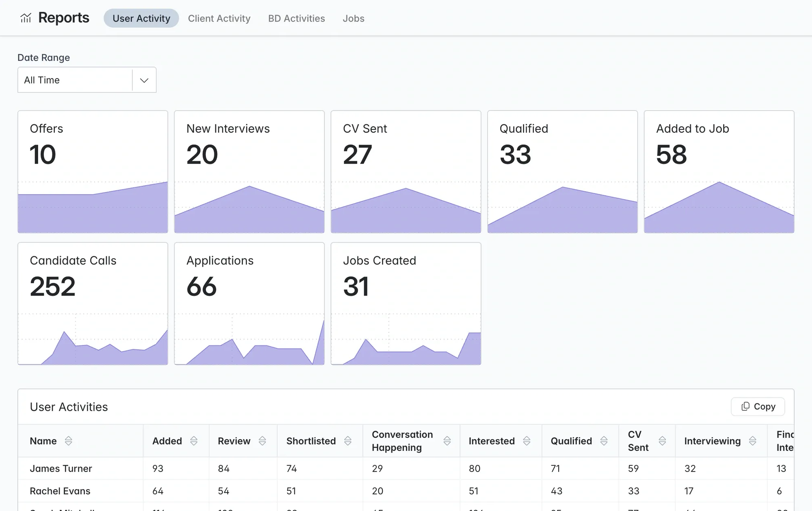812x511 pixels.
Task: Click James Turner's CV Sent value 59
Action: (x=633, y=468)
